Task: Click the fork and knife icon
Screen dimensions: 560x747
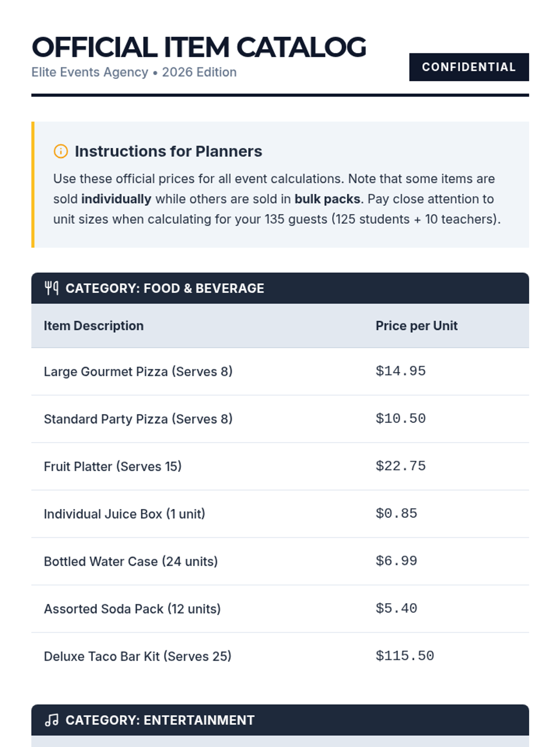Action: (51, 288)
